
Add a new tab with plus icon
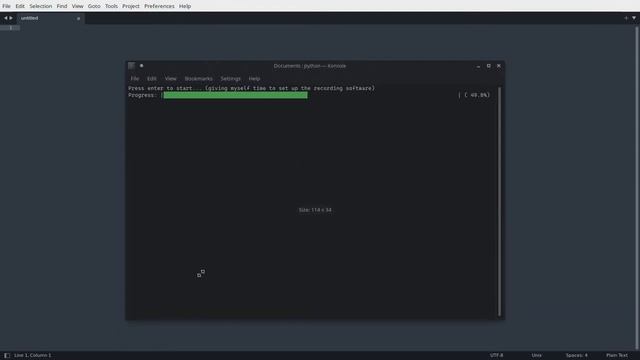tap(626, 18)
